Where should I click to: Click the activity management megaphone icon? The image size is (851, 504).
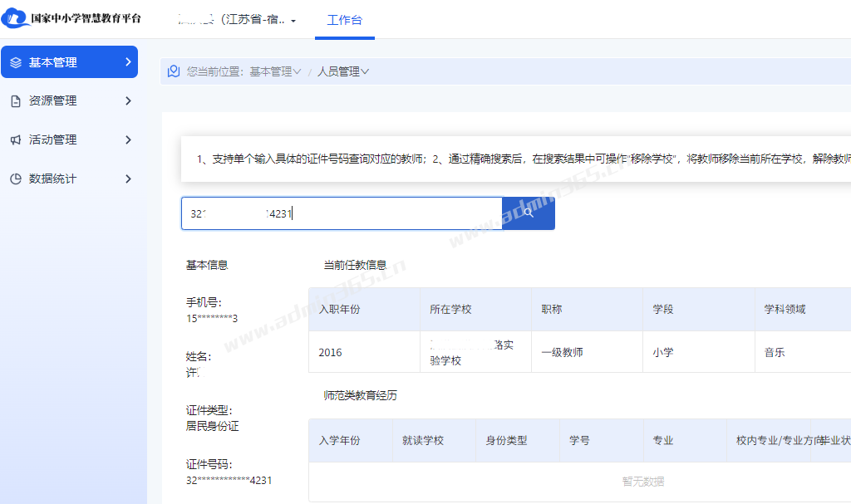[16, 140]
